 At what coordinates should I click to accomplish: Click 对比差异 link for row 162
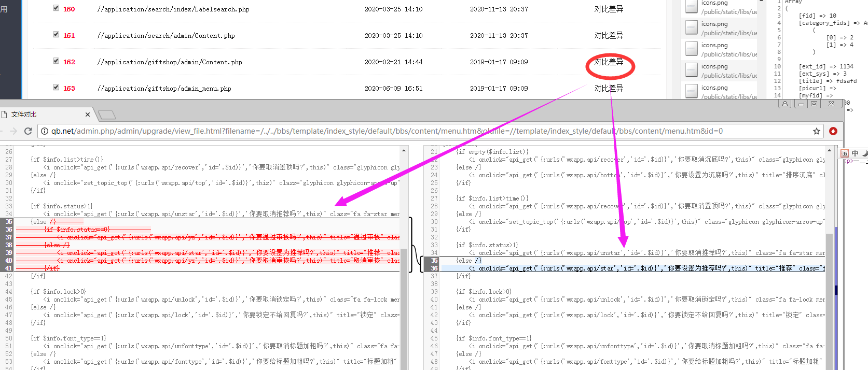pos(609,62)
